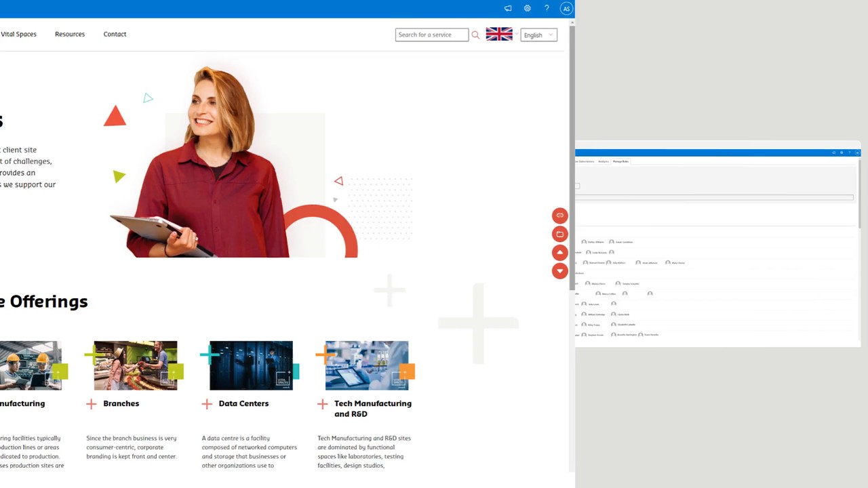Screen dimensions: 868x488
Task: Open settings via the gear icon
Action: (527, 8)
